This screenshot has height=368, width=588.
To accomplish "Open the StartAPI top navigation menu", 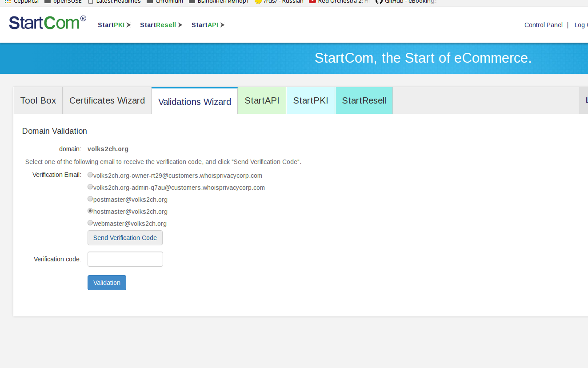I will (208, 25).
